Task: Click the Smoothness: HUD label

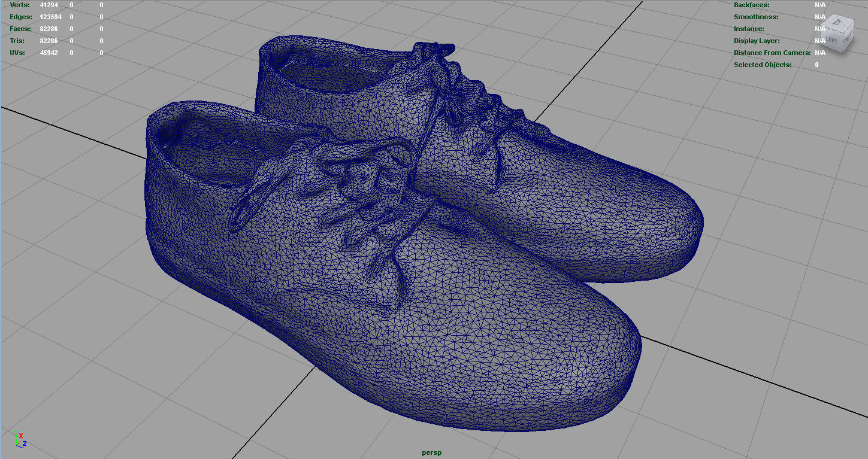Action: coord(757,17)
